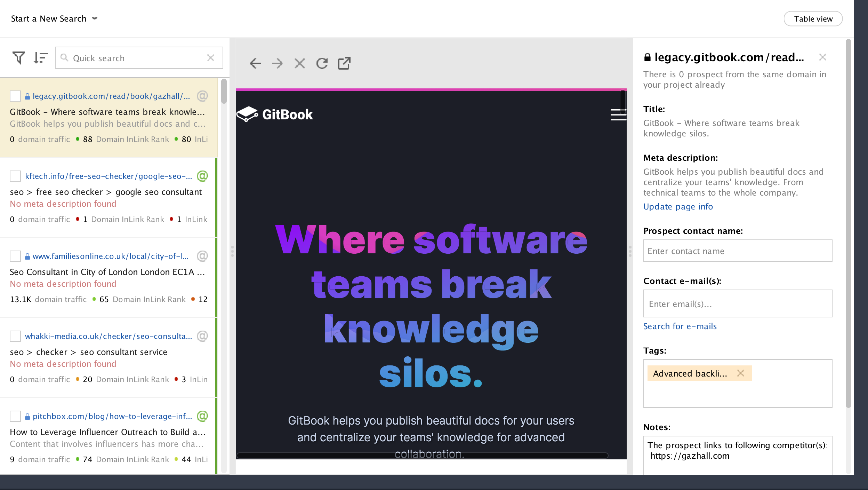Open the sort order icon
Image resolution: width=868 pixels, height=490 pixels.
[41, 58]
